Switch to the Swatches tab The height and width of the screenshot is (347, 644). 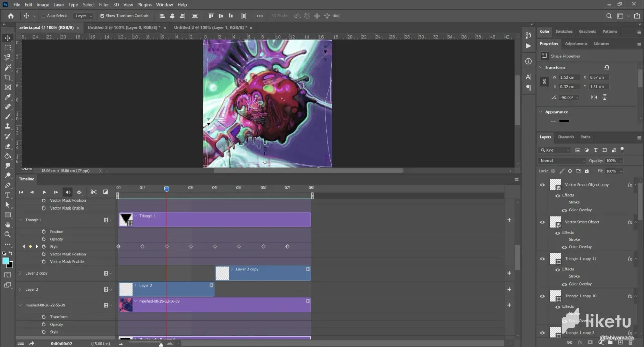pos(564,31)
